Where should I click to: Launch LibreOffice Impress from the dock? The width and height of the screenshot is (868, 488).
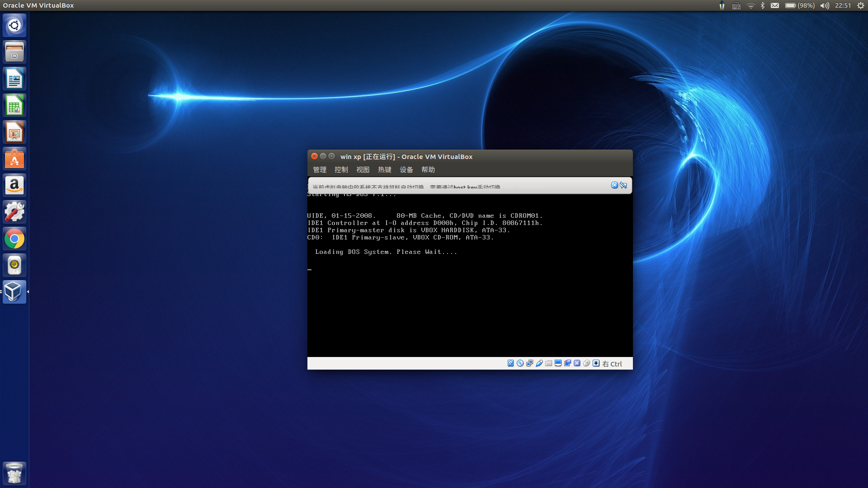[14, 132]
